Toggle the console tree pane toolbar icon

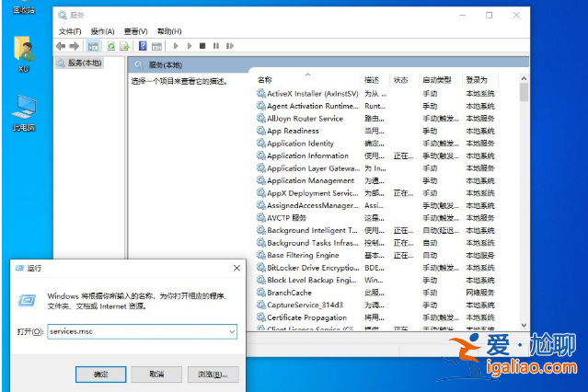pyautogui.click(x=93, y=46)
